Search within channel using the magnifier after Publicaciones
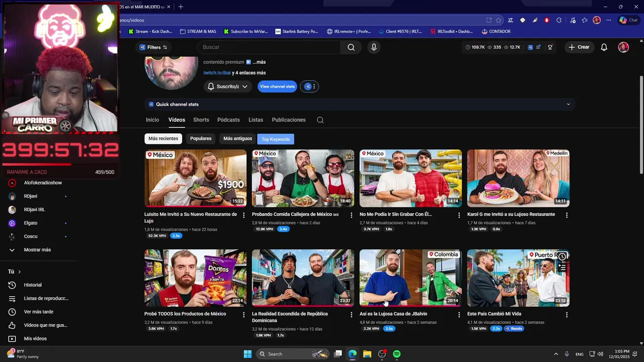This screenshot has width=644, height=362. click(320, 120)
